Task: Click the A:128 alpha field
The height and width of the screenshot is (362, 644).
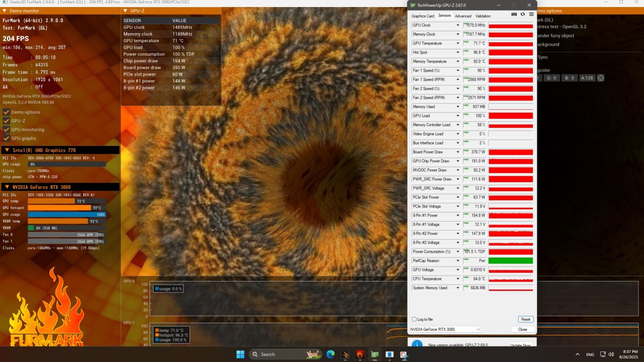Action: 587,78
